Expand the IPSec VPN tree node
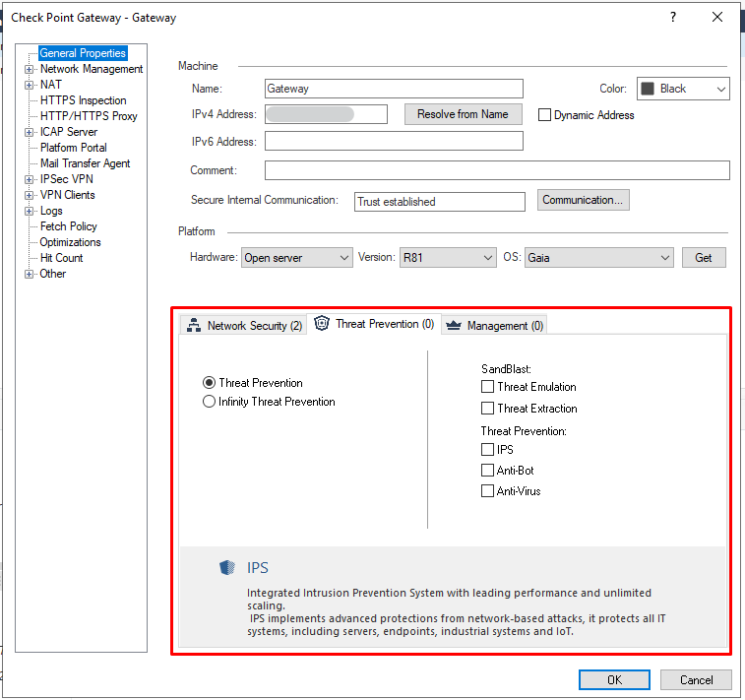745x700 pixels. [x=29, y=179]
